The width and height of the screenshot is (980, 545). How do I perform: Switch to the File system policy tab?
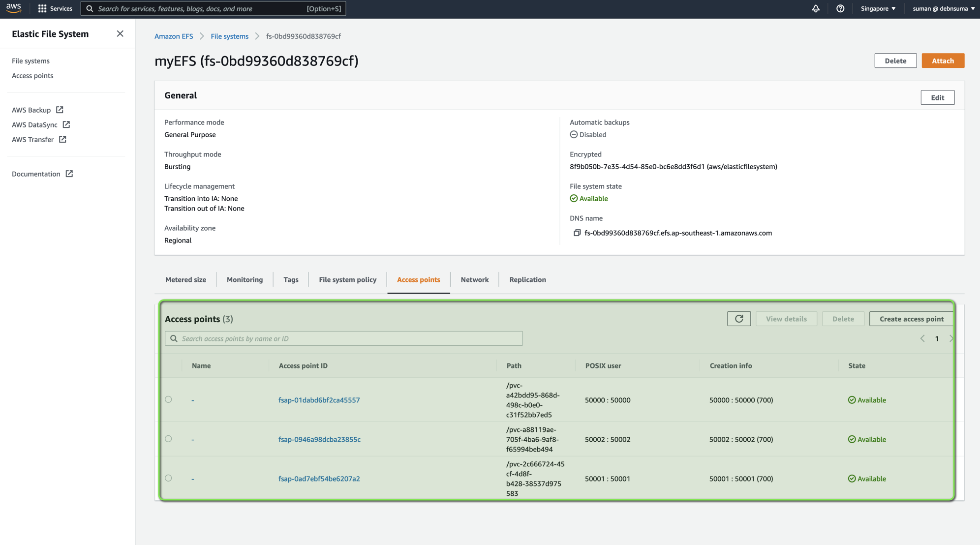tap(347, 279)
